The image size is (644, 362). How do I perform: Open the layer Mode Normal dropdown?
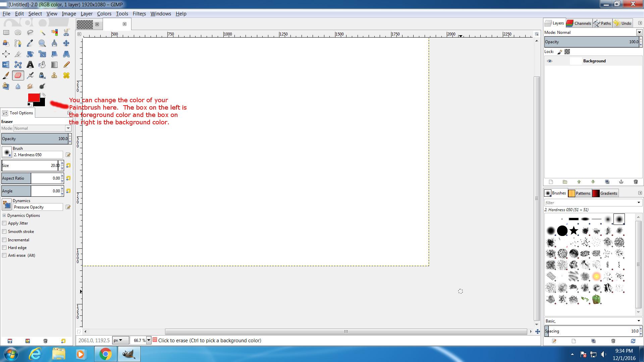[x=639, y=33]
